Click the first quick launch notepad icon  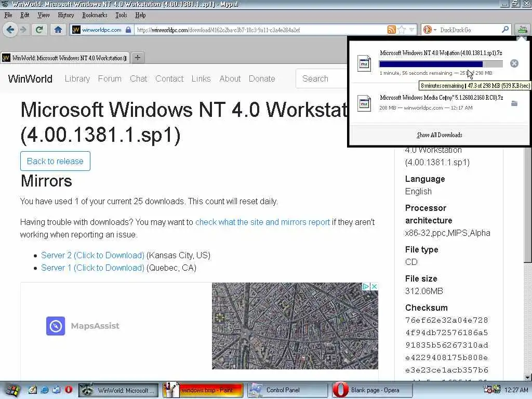(x=32, y=390)
